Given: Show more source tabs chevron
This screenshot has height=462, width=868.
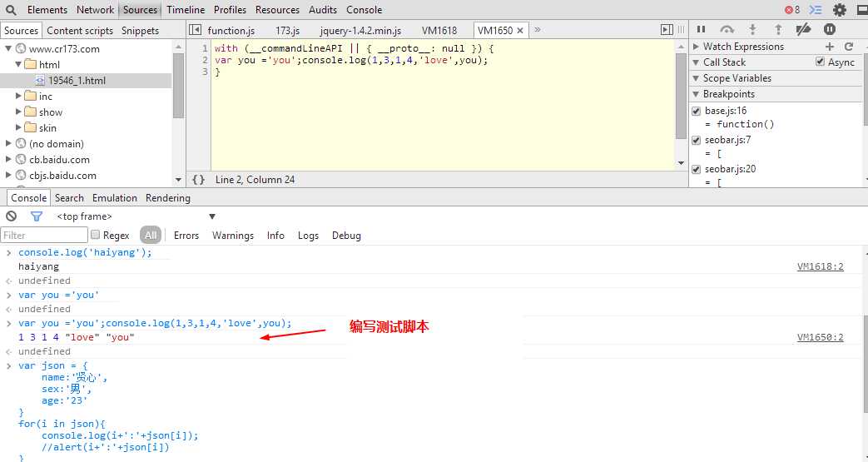Looking at the screenshot, I should click(x=537, y=30).
